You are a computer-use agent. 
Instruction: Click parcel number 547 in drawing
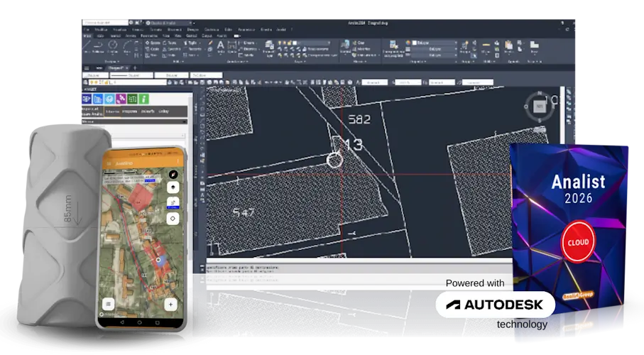coord(244,212)
